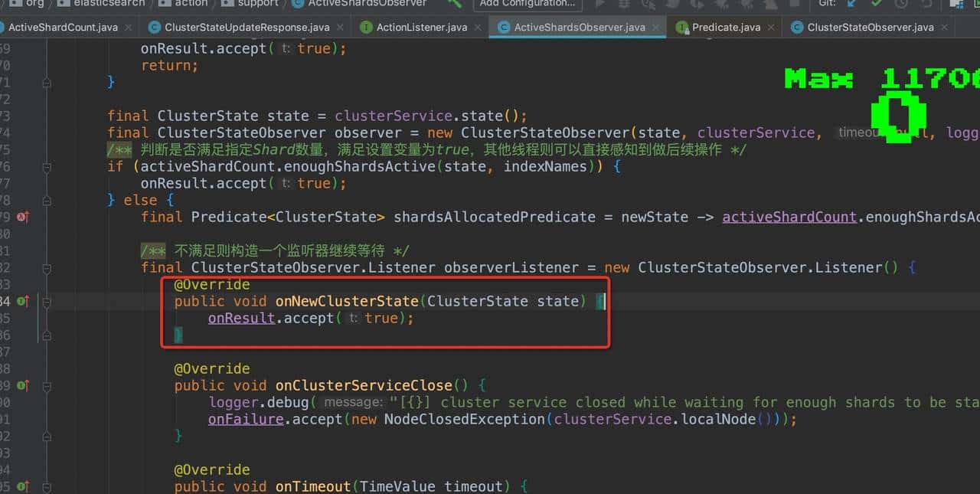Viewport: 980px width, 494px height.
Task: Click the 'support' breadcrumb in navigation bar
Action: pos(258,3)
